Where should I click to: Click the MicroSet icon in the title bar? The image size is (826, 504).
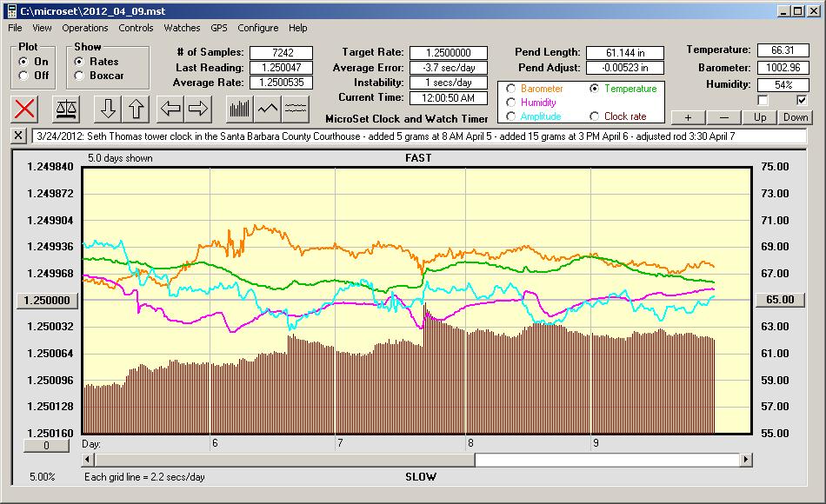coord(11,11)
